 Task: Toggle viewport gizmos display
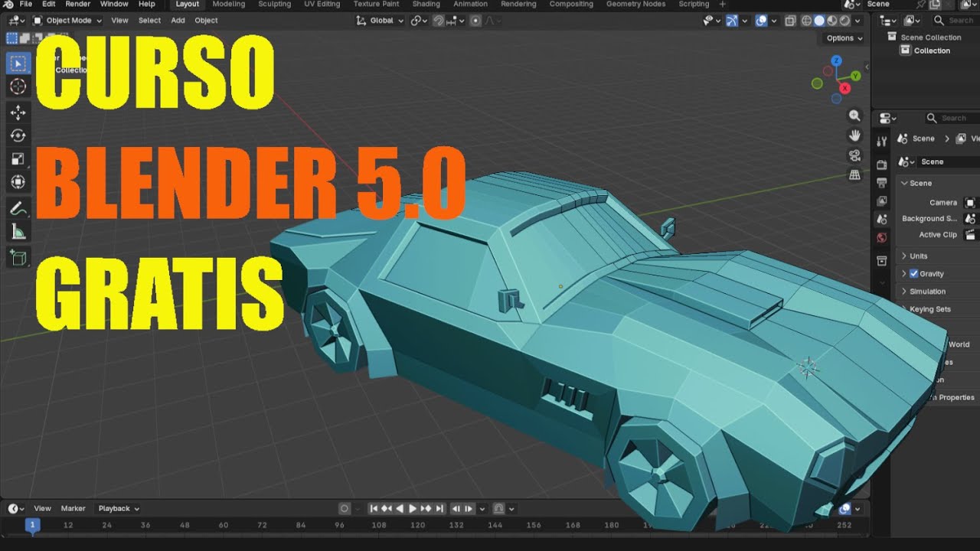[x=732, y=21]
